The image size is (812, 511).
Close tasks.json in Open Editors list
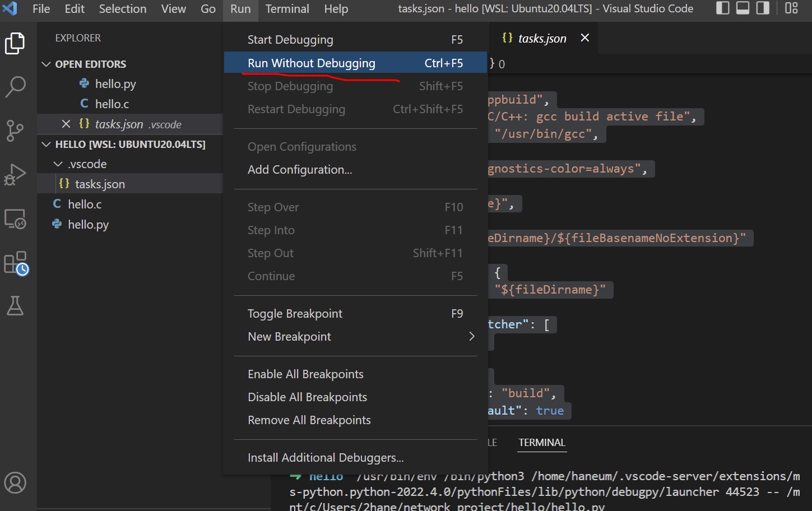click(x=66, y=124)
